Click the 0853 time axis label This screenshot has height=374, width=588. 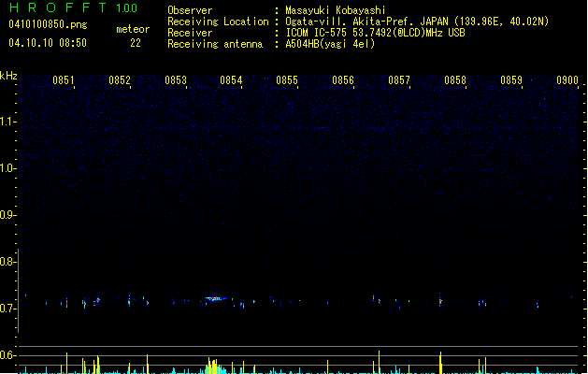coord(176,80)
